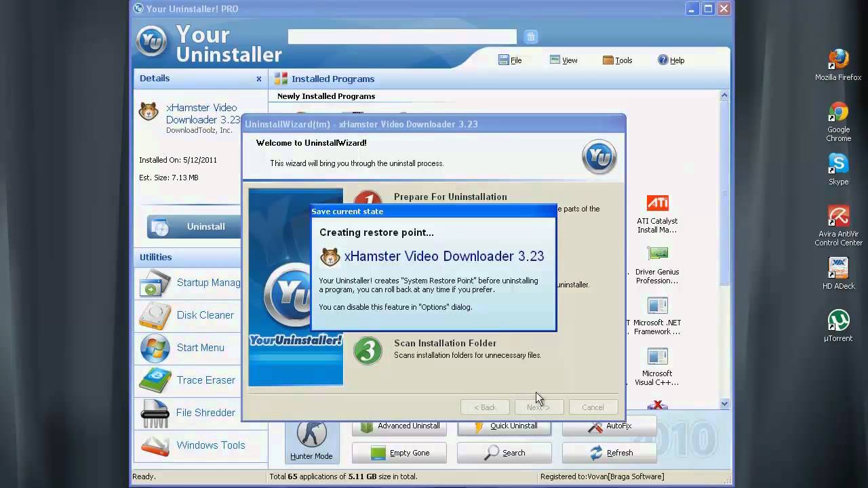
Task: Click Refresh button
Action: (x=609, y=453)
